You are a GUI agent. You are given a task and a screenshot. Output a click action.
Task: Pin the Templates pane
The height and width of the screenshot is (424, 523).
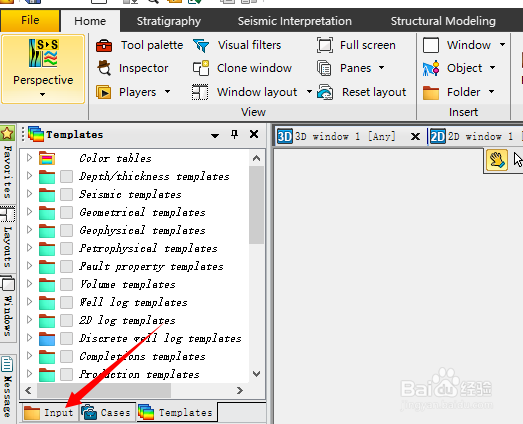tap(234, 134)
